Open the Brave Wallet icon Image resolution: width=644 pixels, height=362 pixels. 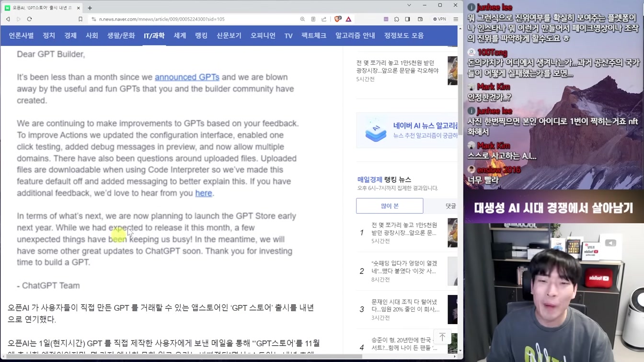(x=420, y=19)
